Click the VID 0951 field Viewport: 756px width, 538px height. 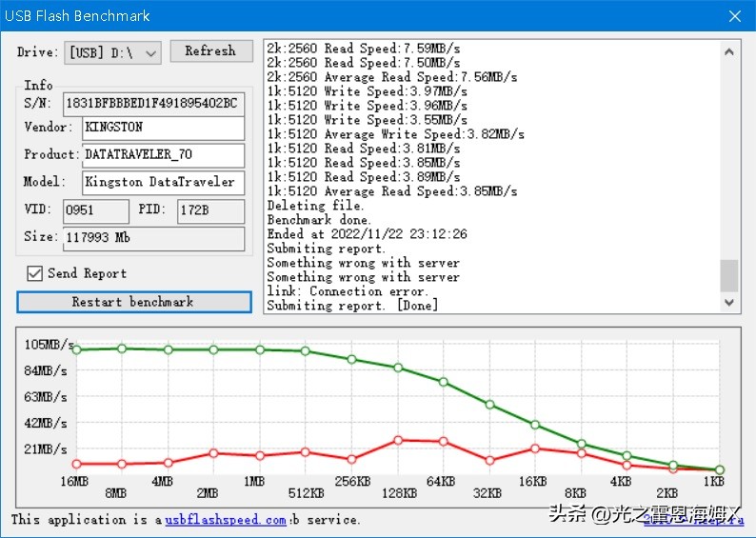pyautogui.click(x=95, y=210)
